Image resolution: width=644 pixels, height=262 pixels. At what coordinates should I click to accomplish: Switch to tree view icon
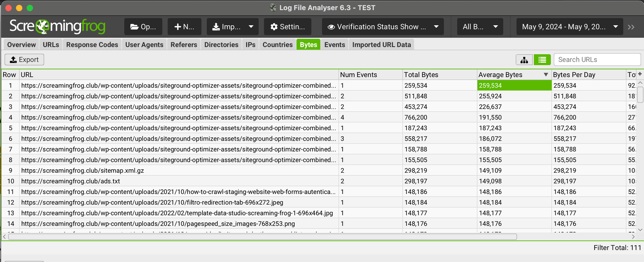[524, 60]
